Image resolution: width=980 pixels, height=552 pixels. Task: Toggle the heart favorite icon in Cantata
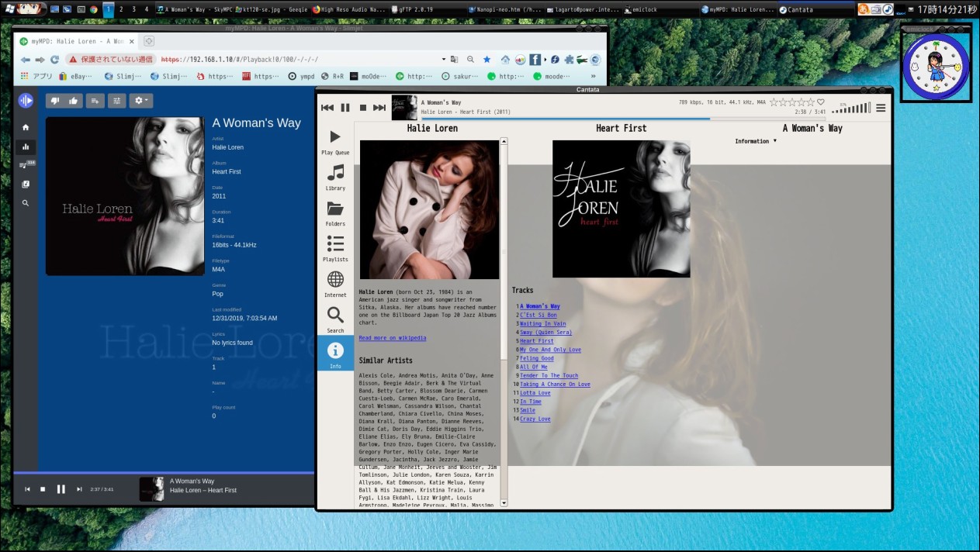tap(821, 102)
